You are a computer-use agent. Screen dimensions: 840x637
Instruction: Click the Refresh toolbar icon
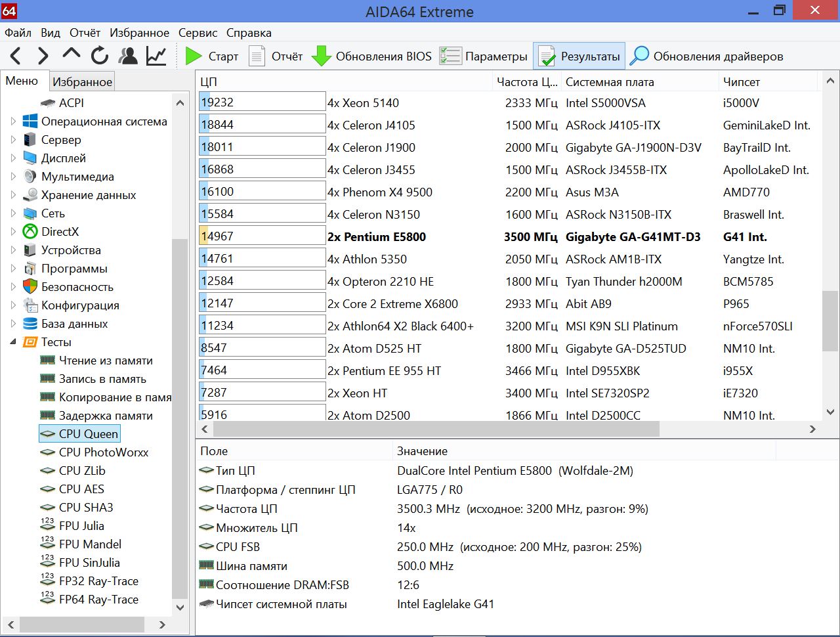coord(99,56)
